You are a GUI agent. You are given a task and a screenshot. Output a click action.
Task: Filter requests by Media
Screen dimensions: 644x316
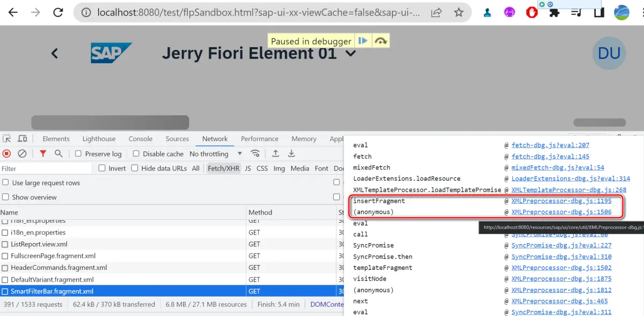300,168
